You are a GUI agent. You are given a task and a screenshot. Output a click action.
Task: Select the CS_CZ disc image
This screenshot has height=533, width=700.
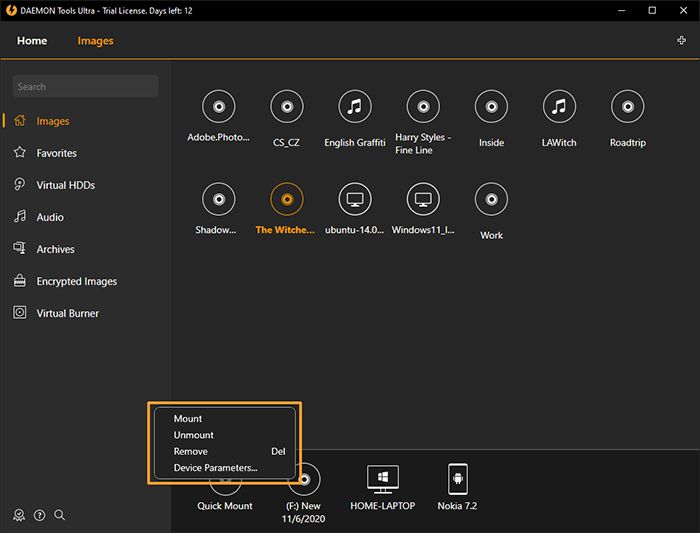click(287, 107)
